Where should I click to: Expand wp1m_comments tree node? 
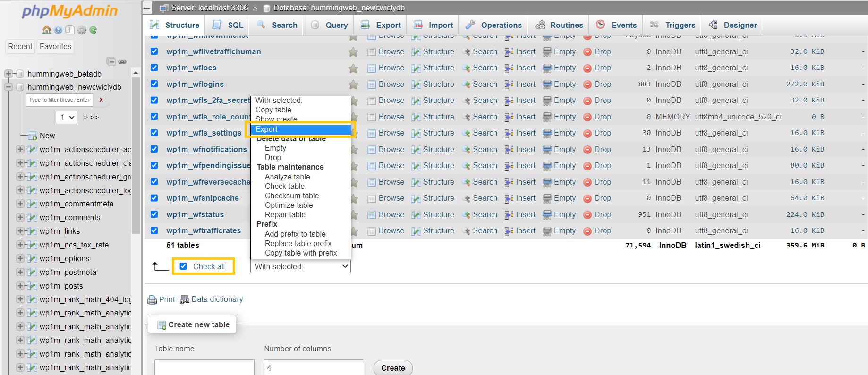point(20,217)
